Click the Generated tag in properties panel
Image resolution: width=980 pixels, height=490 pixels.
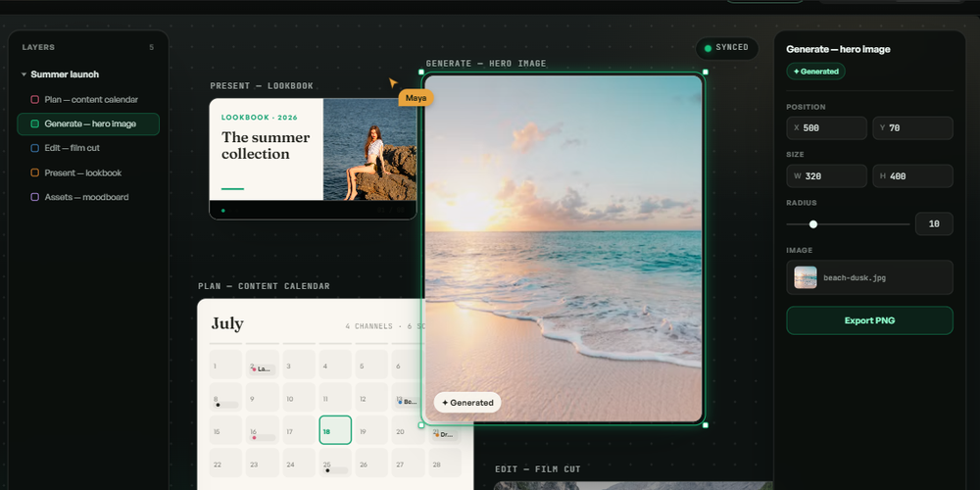click(x=815, y=72)
